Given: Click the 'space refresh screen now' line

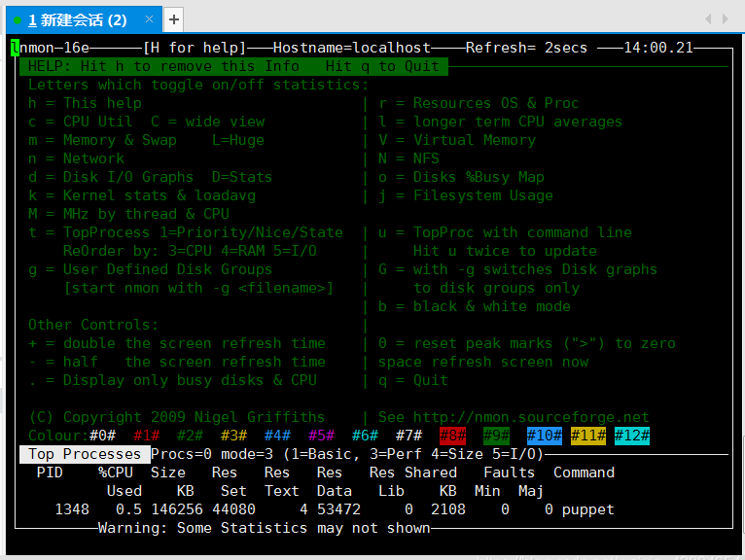Looking at the screenshot, I should pyautogui.click(x=483, y=362).
